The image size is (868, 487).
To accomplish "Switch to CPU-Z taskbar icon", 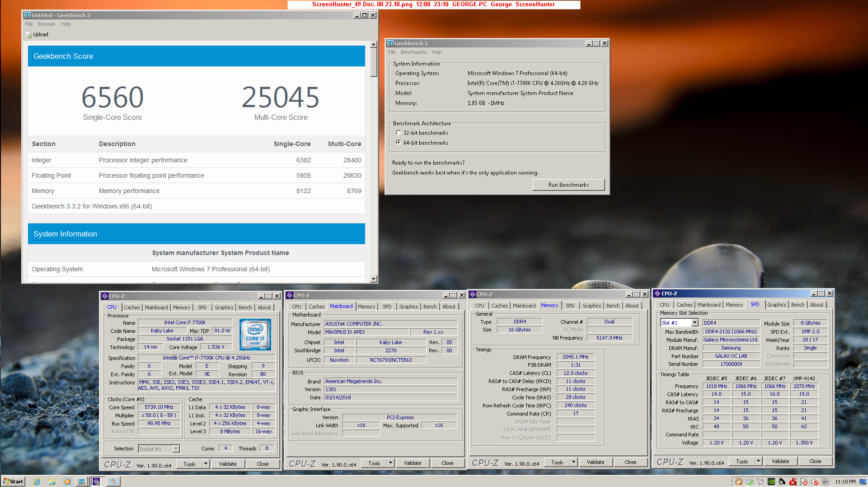I will pyautogui.click(x=96, y=482).
